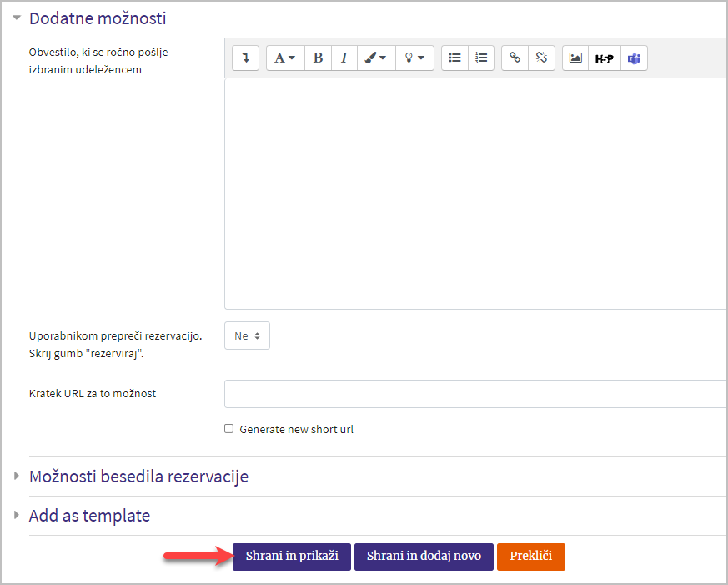
Task: Open the paragraph styles A dropdown
Action: 285,58
